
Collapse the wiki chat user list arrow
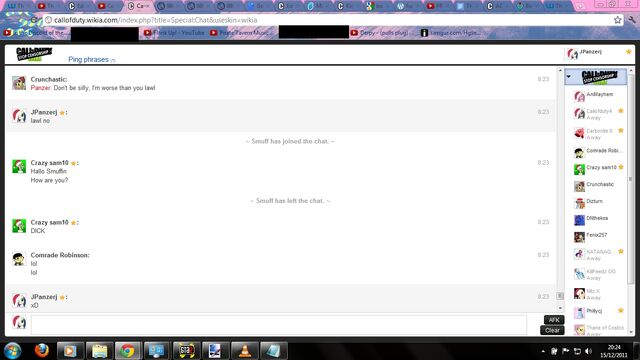tap(569, 76)
